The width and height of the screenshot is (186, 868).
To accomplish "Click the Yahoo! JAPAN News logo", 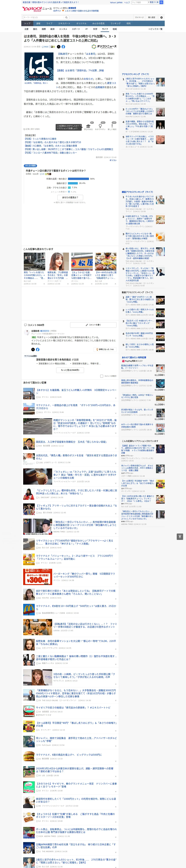I will click(37, 9).
